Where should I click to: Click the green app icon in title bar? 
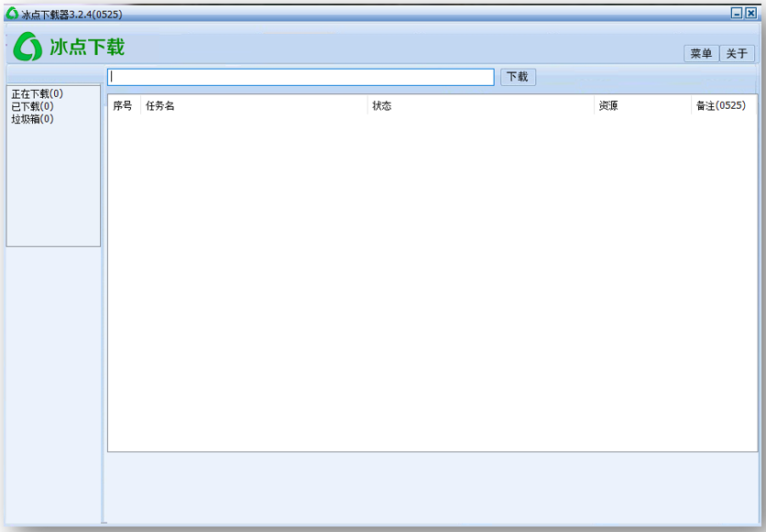(x=12, y=14)
